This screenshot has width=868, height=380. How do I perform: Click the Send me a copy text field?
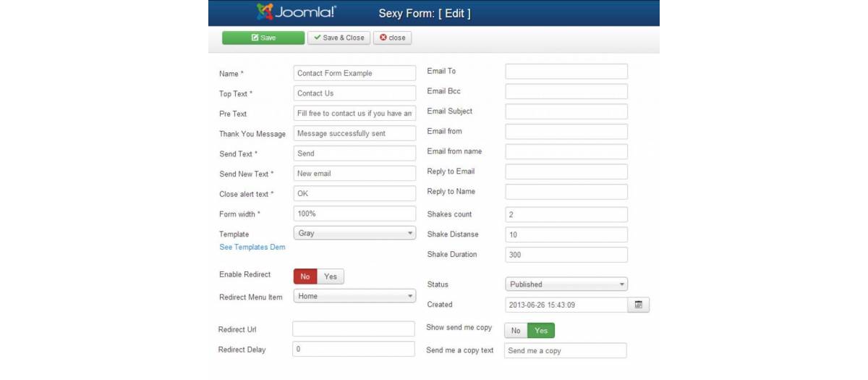pyautogui.click(x=565, y=351)
